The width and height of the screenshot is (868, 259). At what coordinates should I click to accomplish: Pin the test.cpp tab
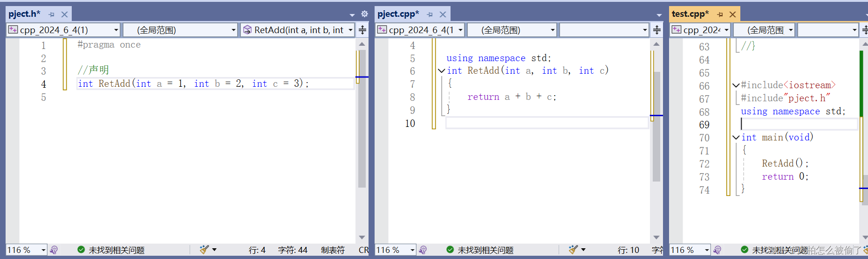(x=720, y=14)
